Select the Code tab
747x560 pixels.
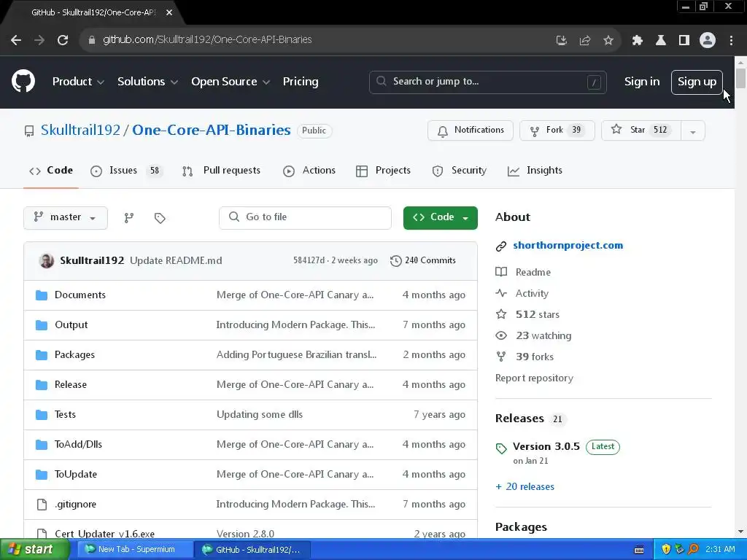[51, 171]
